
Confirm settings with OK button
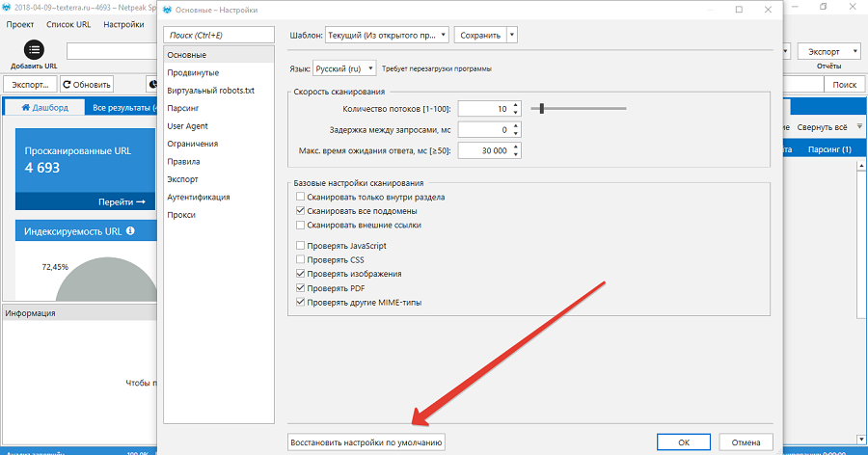tap(684, 442)
